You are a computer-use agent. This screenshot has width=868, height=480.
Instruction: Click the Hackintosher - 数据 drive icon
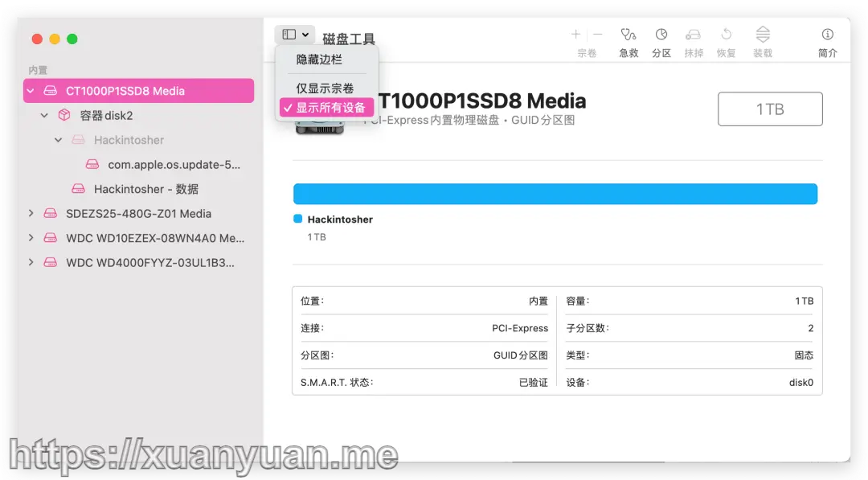click(x=79, y=189)
